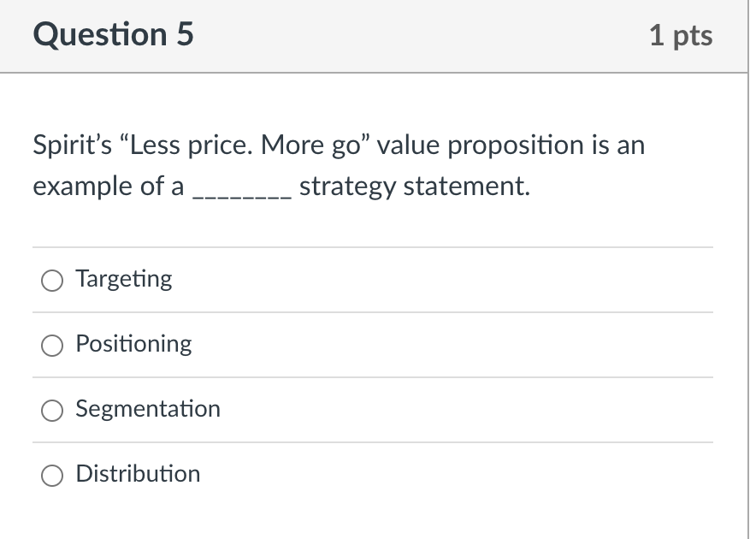Click the dashed blank in the question
Image resolution: width=756 pixels, height=539 pixels.
[x=244, y=192]
